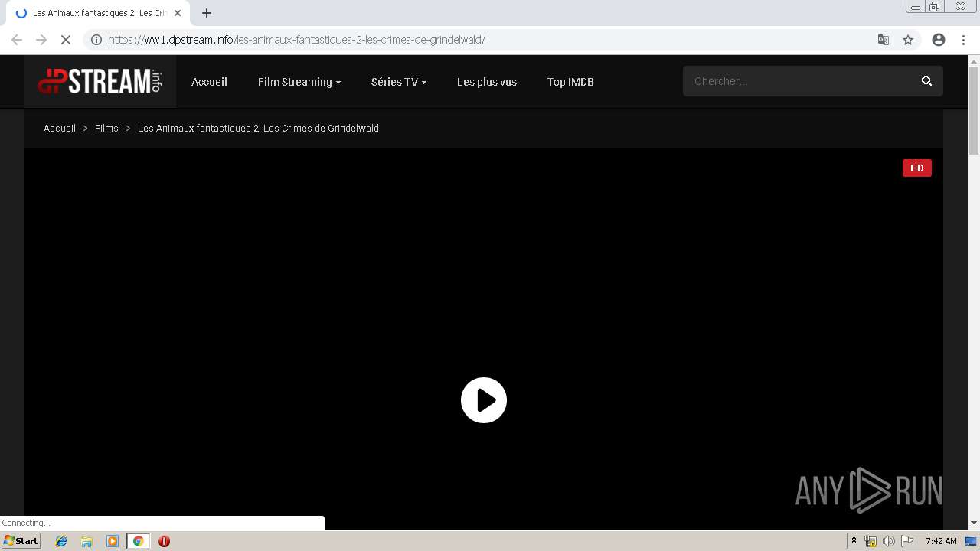Click the red HD badge
Screen dimensions: 980x551
point(917,168)
